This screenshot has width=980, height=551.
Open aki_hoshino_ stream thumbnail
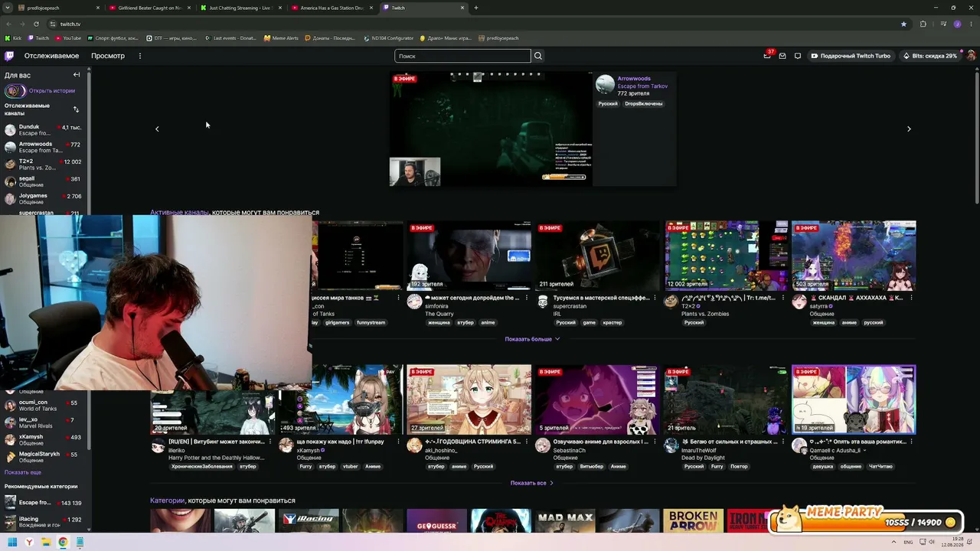point(469,399)
